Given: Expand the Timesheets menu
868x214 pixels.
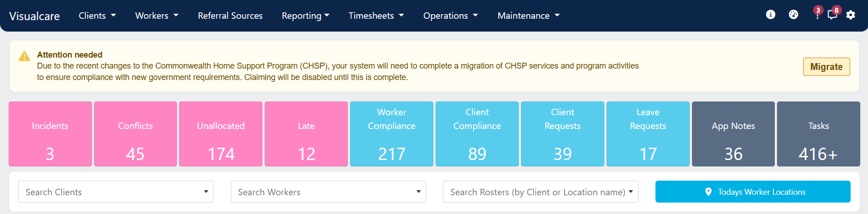Looking at the screenshot, I should (376, 16).
